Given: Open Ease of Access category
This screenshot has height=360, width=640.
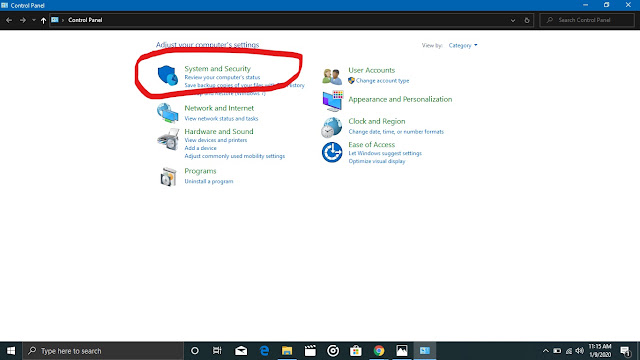Looking at the screenshot, I should click(x=371, y=144).
